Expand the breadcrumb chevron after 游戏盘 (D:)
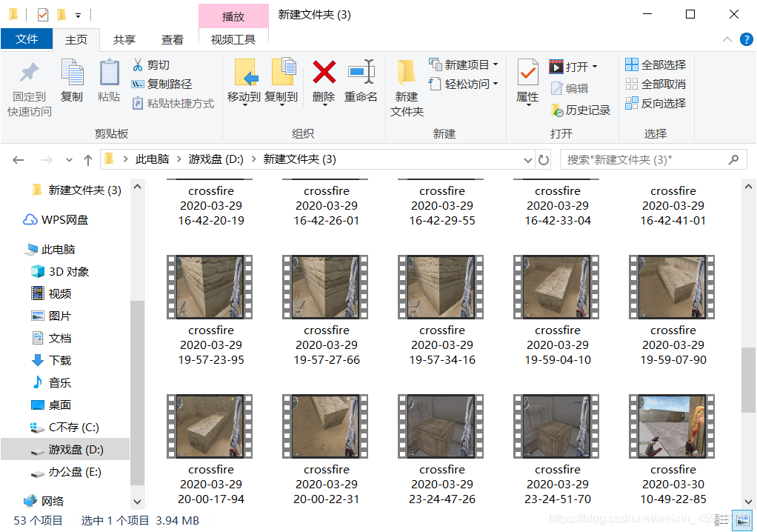This screenshot has height=532, width=757. [253, 159]
